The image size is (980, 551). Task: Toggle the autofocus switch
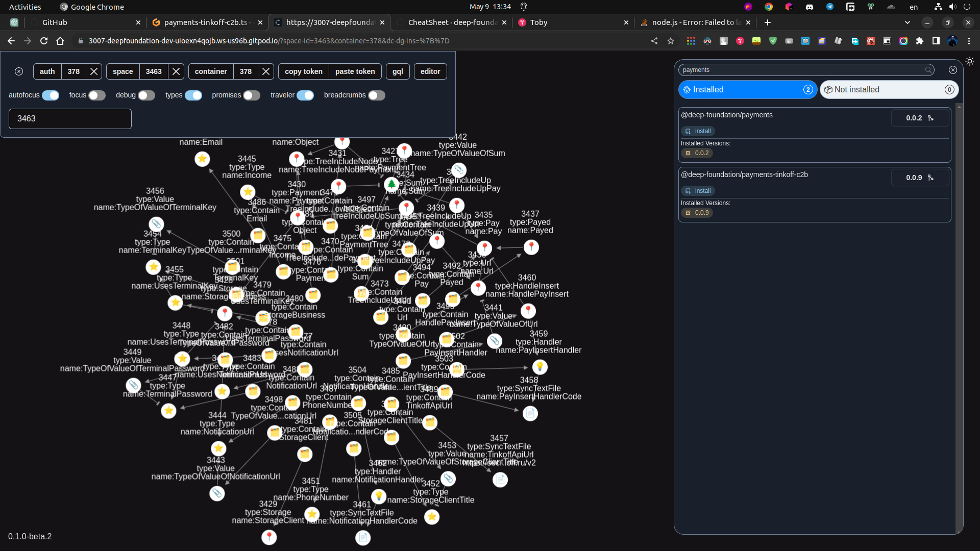click(51, 95)
